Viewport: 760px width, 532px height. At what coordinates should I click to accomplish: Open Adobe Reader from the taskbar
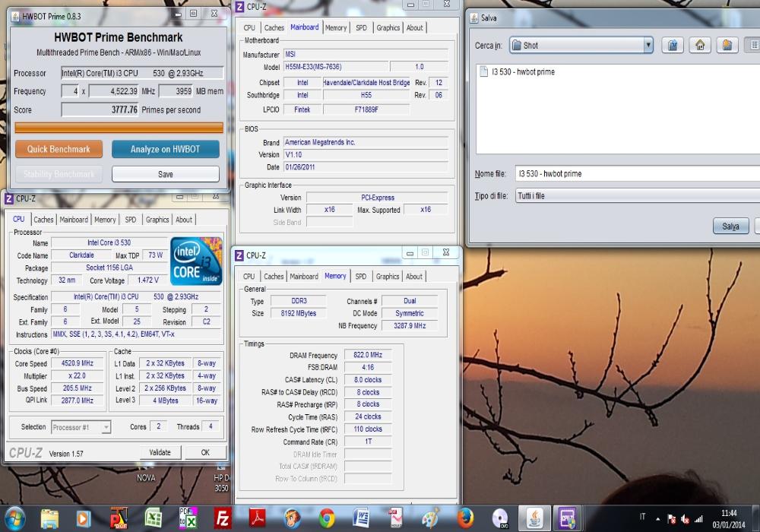[x=258, y=518]
